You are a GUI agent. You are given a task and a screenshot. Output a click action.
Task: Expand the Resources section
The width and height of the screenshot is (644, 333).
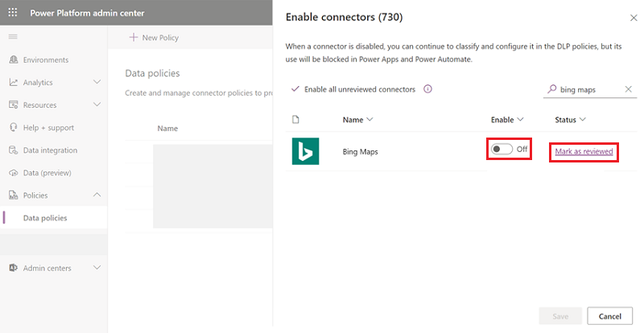(x=97, y=105)
